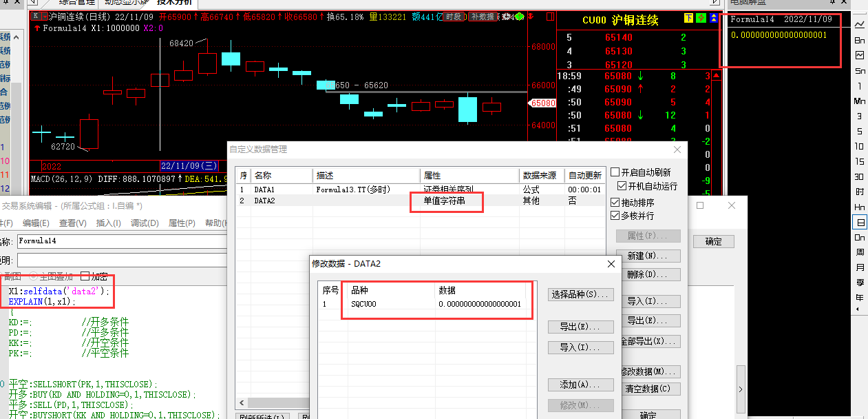Image resolution: width=868 pixels, height=419 pixels.
Task: Select the daily (日) period button
Action: tap(860, 222)
